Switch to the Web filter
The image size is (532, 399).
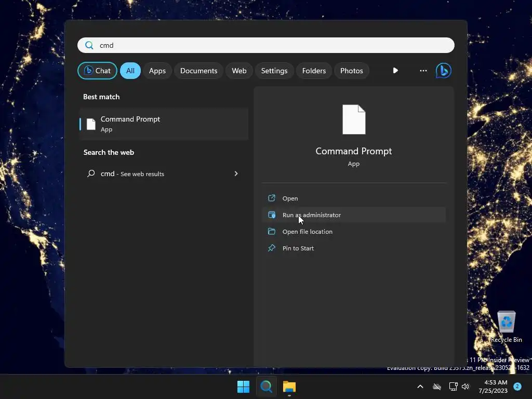239,71
